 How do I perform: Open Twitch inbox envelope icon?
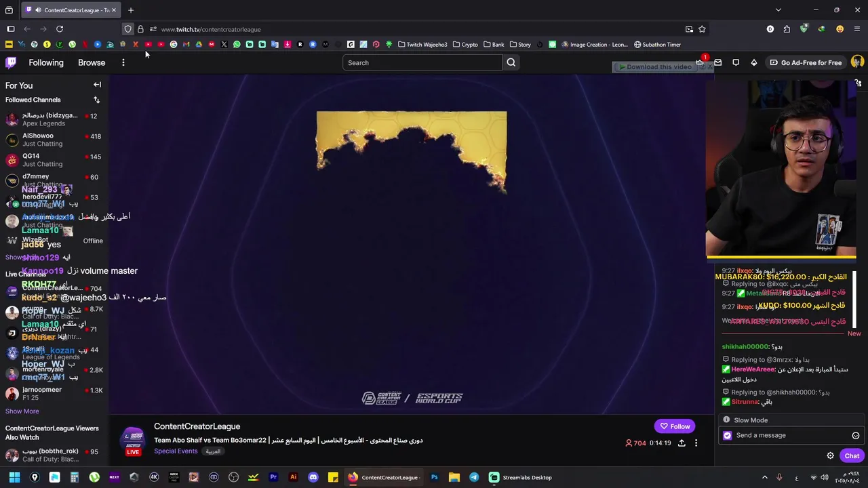[717, 62]
